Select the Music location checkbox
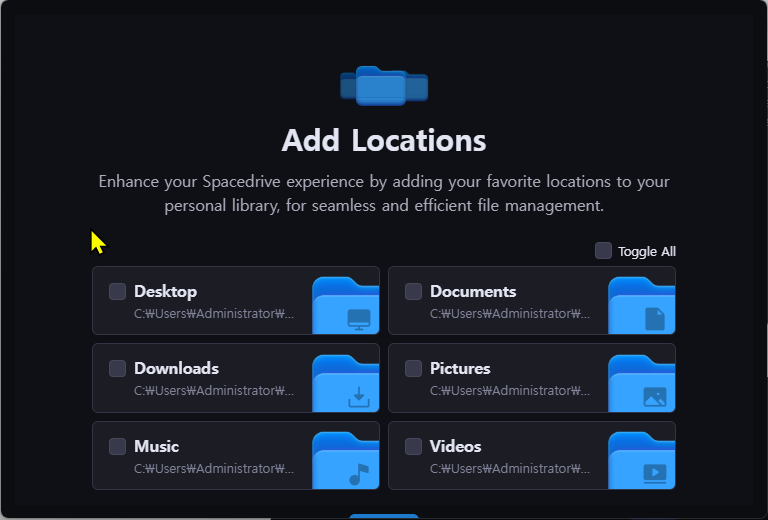The height and width of the screenshot is (520, 768). click(x=118, y=446)
